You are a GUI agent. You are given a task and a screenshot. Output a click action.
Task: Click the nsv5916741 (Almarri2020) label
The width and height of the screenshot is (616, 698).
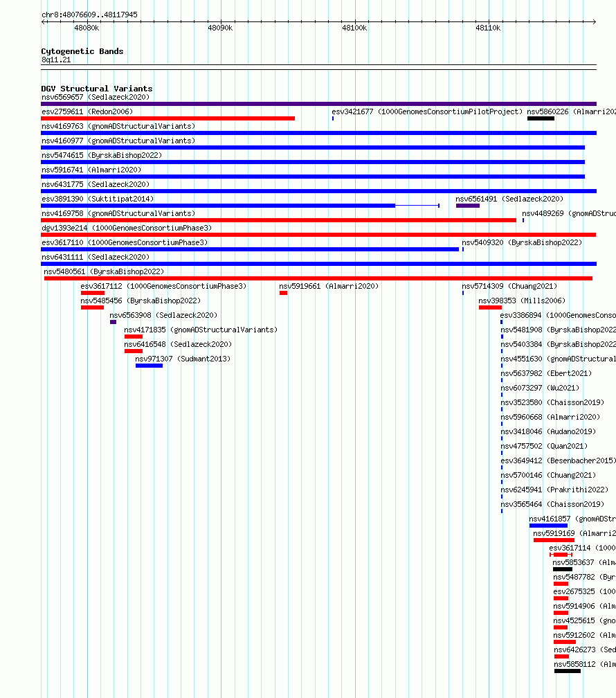tap(91, 170)
